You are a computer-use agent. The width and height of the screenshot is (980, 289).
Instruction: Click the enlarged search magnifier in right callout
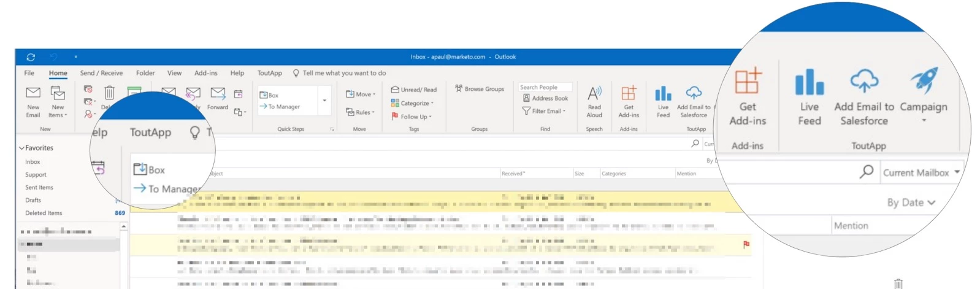(867, 172)
